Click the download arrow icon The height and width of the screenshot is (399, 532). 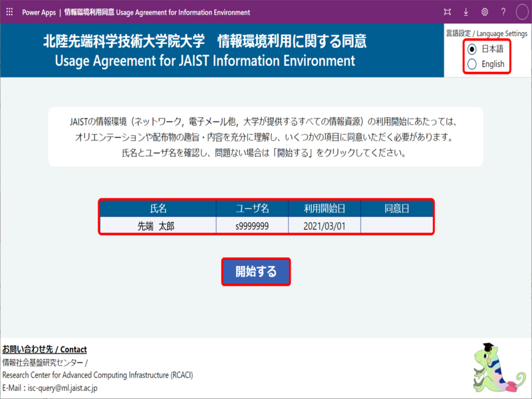point(466,12)
